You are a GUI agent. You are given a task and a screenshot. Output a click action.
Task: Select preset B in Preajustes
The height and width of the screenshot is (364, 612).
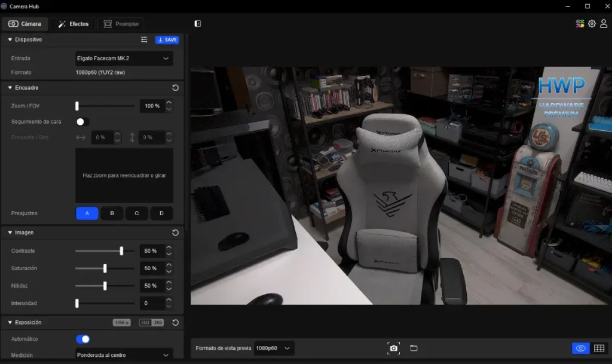coord(112,213)
